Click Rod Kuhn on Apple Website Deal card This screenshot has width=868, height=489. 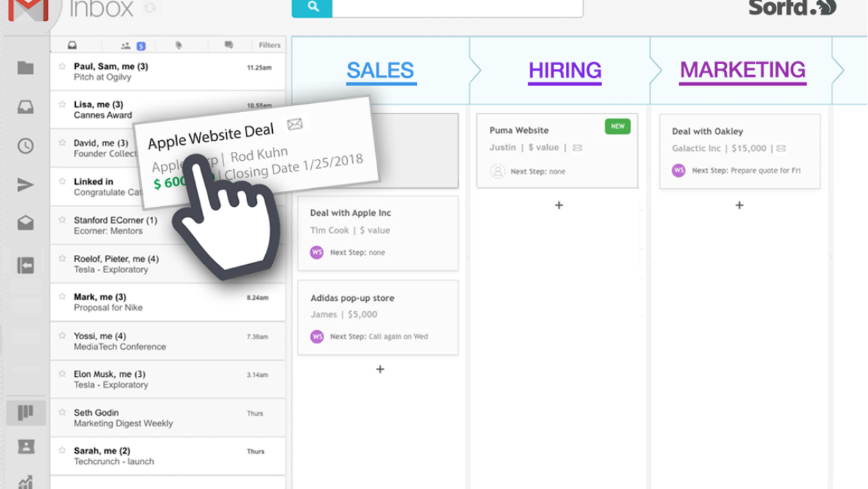coord(260,155)
